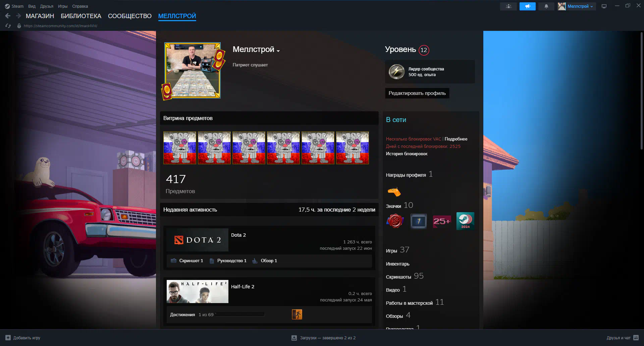Open the 25+ games badge
Image resolution: width=644 pixels, height=346 pixels.
pos(442,221)
